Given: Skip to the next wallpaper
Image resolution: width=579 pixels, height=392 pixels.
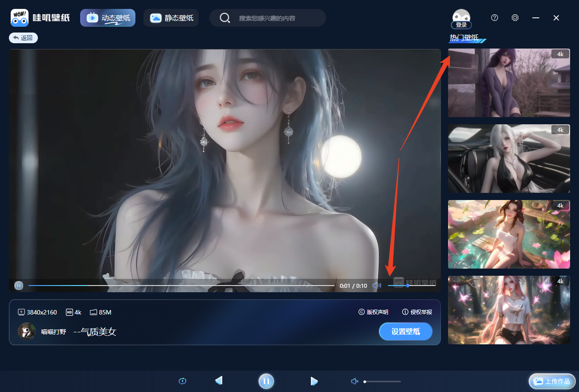Looking at the screenshot, I should (314, 381).
